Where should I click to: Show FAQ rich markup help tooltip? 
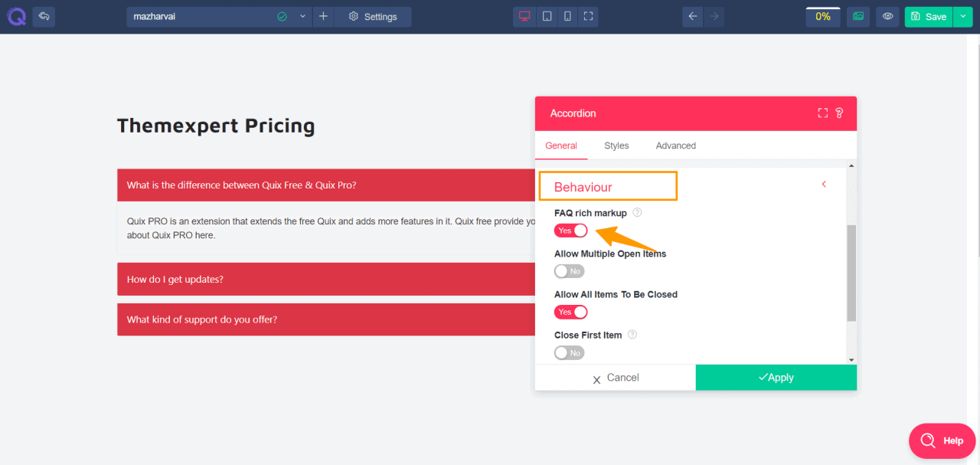637,213
